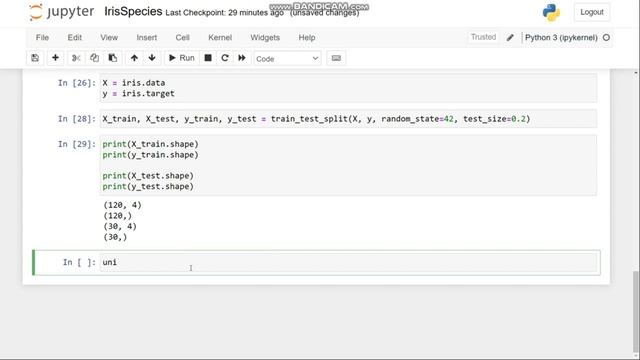Open the File menu
The width and height of the screenshot is (640, 360).
[x=42, y=38]
